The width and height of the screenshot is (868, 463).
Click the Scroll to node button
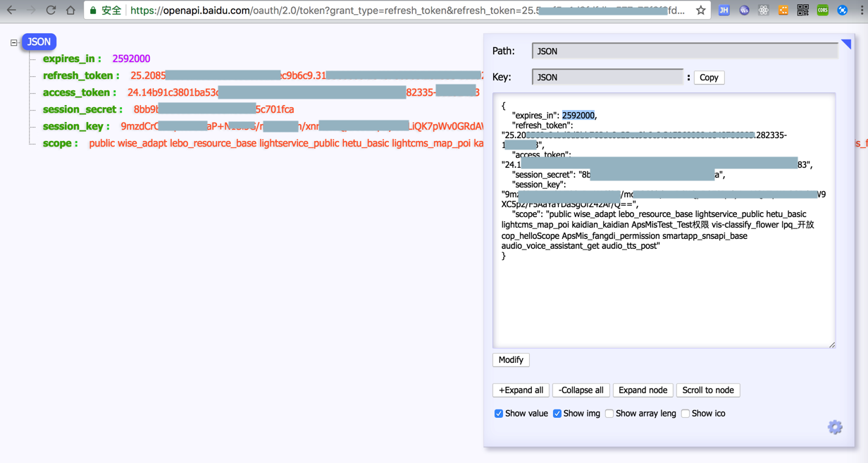coord(708,390)
